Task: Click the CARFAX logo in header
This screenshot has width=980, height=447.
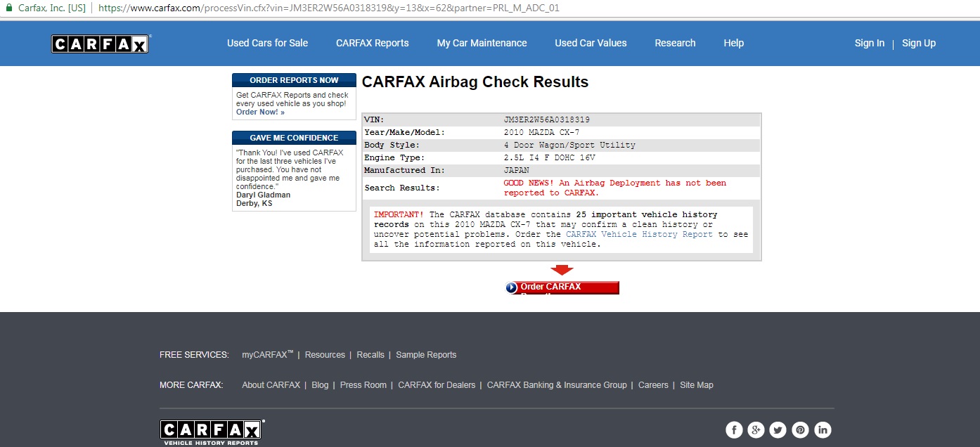Action: tap(101, 44)
